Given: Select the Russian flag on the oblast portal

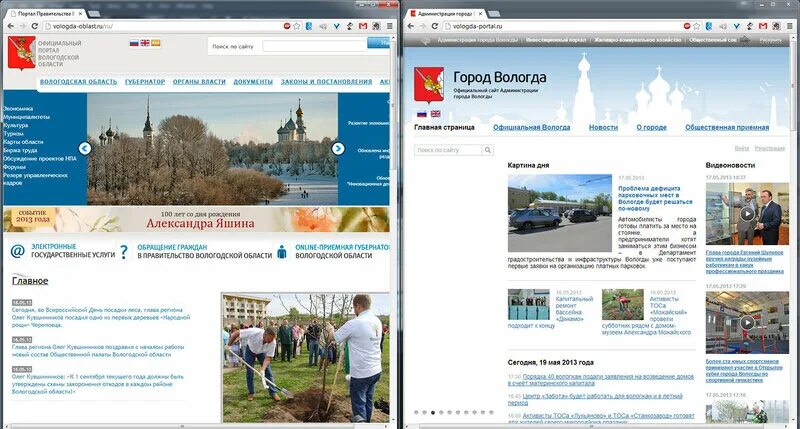Looking at the screenshot, I should point(134,43).
